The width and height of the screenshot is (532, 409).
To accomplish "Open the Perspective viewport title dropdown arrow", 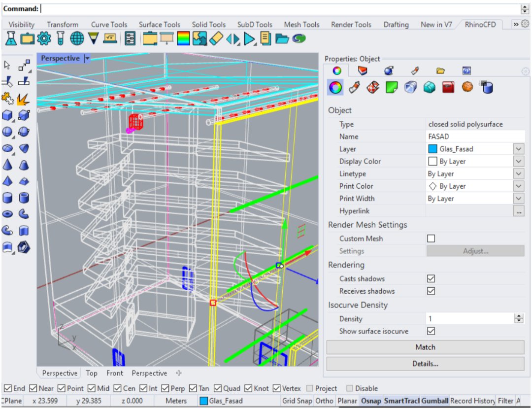I will coord(87,58).
